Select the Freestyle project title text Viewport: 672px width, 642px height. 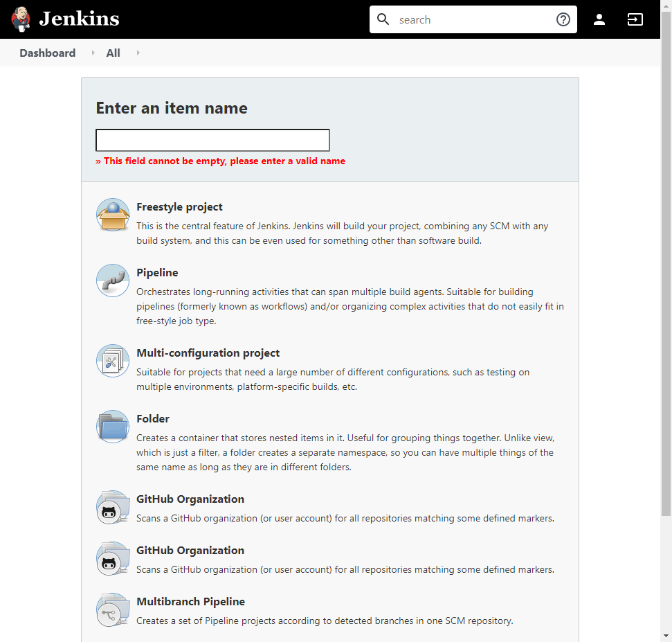pos(179,206)
